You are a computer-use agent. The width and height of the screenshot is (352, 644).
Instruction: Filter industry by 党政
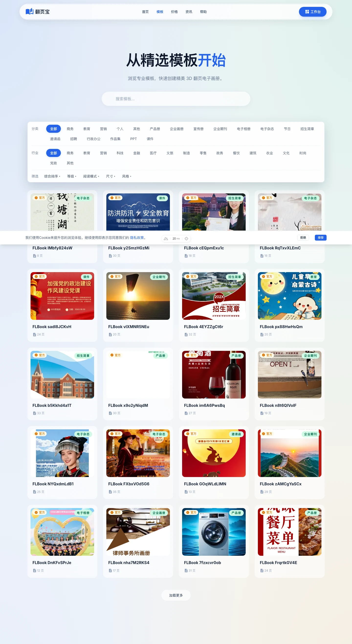coord(54,163)
